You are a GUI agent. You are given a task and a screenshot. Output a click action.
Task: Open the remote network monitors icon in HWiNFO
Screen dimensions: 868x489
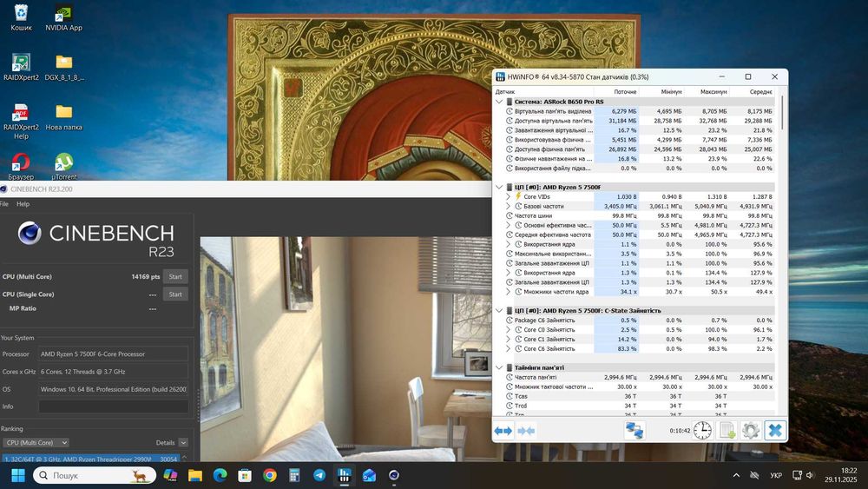(634, 430)
